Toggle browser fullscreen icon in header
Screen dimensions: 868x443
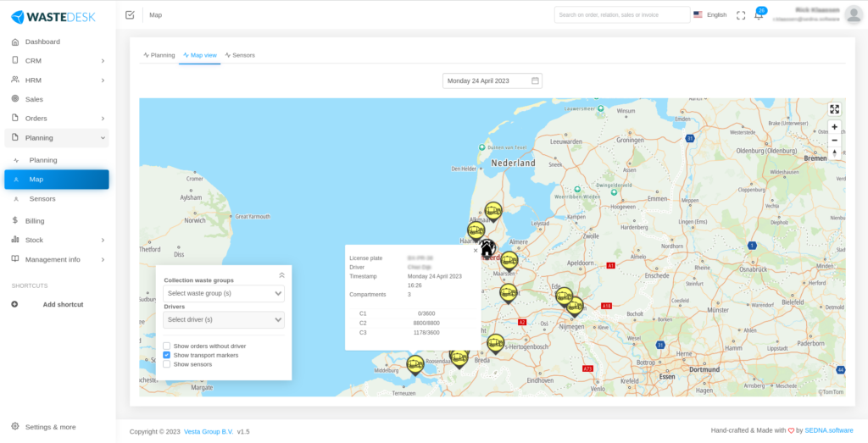[x=741, y=15]
